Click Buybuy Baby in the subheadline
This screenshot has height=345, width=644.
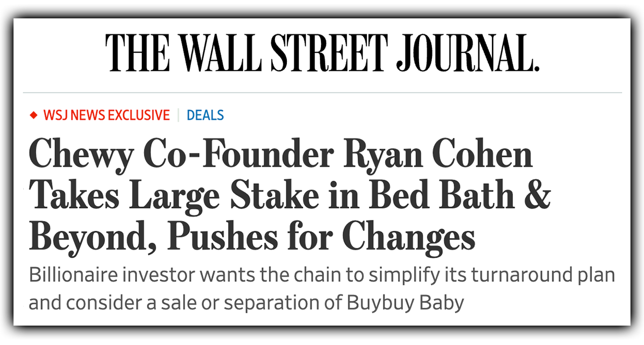pyautogui.click(x=405, y=303)
